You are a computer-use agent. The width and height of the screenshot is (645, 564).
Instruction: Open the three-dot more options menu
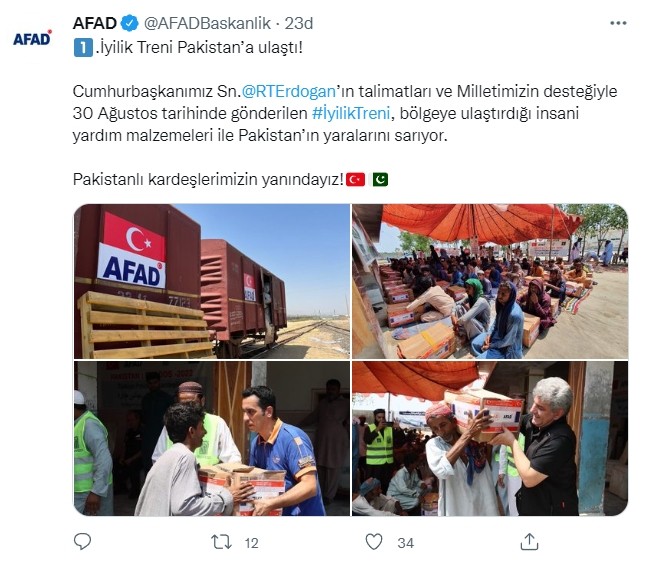point(618,23)
